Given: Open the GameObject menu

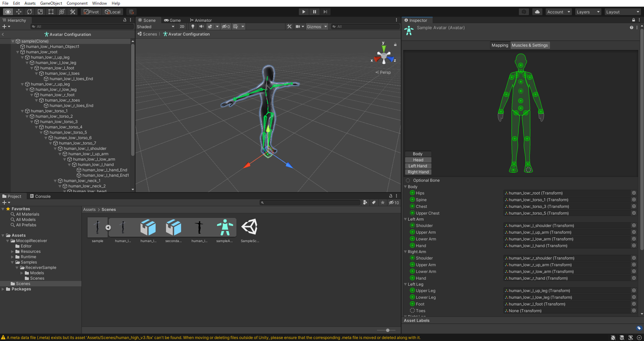Looking at the screenshot, I should (51, 3).
